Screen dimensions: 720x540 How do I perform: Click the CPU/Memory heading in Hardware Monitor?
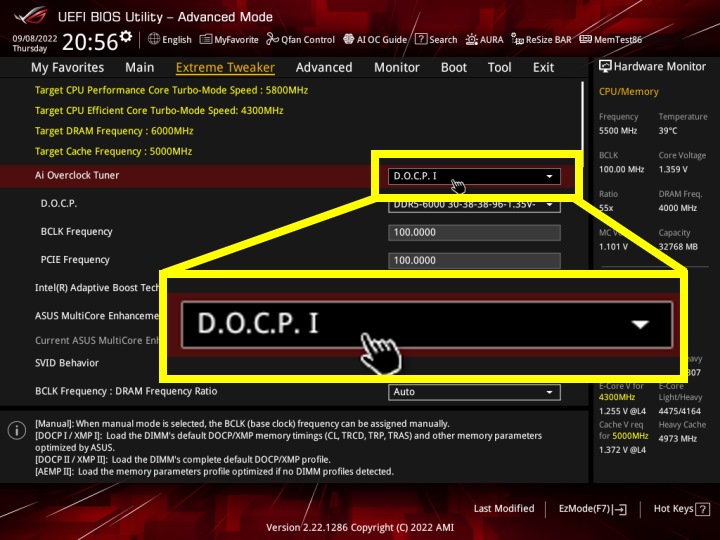pyautogui.click(x=628, y=92)
